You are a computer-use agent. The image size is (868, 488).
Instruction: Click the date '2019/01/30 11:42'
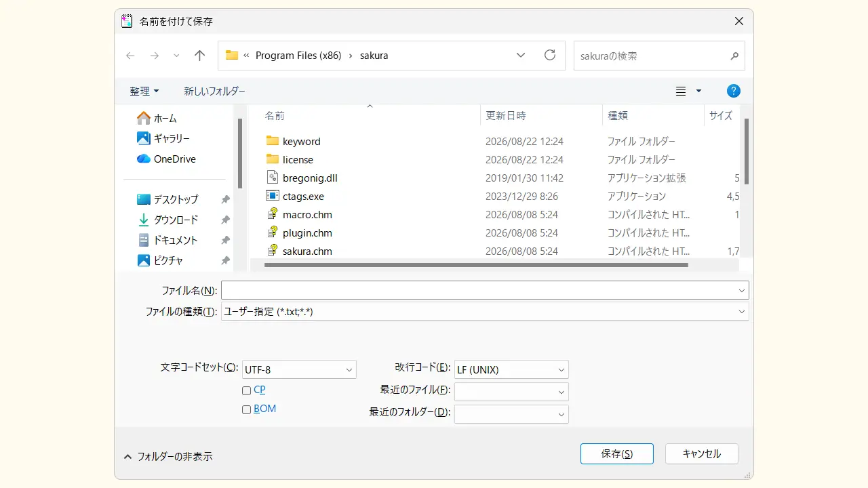tap(524, 178)
